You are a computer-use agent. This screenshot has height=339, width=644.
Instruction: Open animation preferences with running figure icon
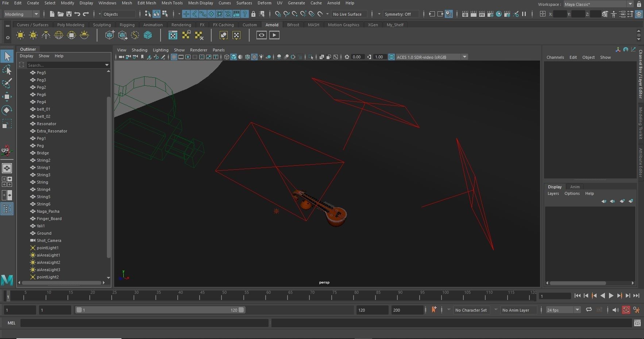(x=637, y=310)
